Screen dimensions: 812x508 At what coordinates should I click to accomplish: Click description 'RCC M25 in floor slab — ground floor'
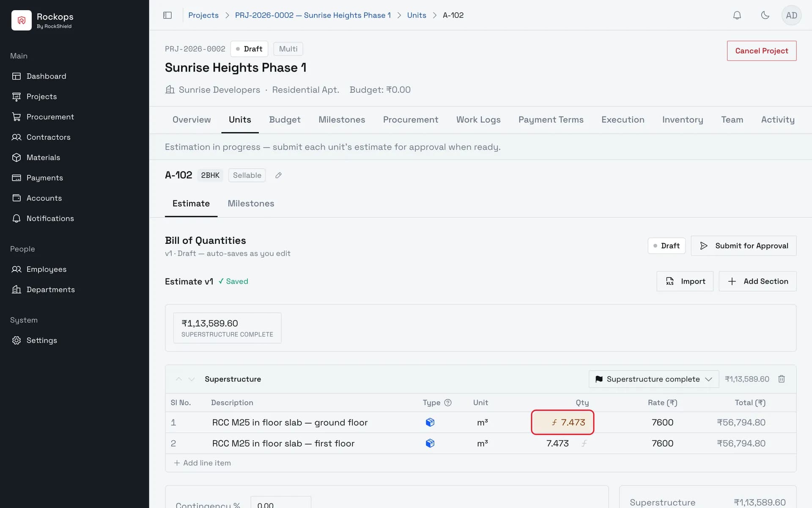(290, 422)
